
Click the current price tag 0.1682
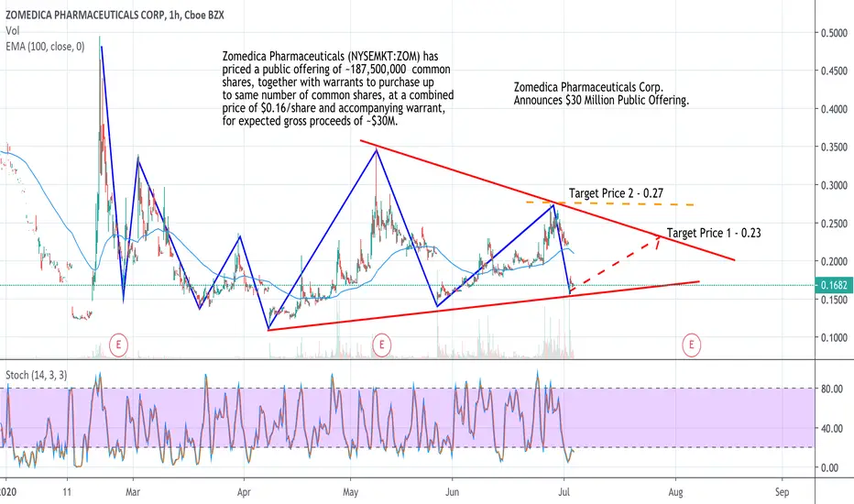click(834, 285)
